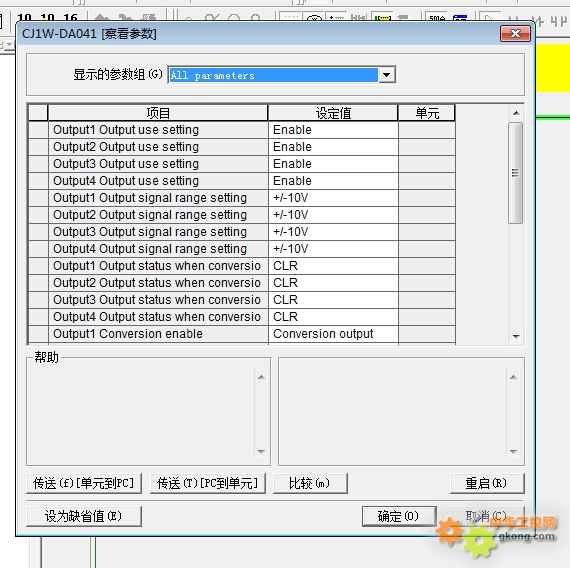Viewport: 570px width, 568px height.
Task: Click the 重启(R) restart button
Action: (487, 483)
